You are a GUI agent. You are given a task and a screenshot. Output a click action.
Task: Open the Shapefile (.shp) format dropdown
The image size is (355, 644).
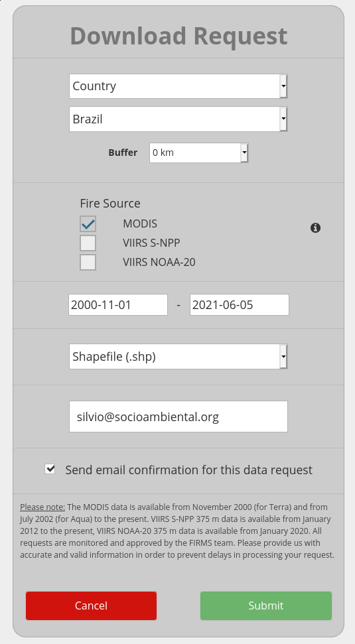tap(178, 357)
